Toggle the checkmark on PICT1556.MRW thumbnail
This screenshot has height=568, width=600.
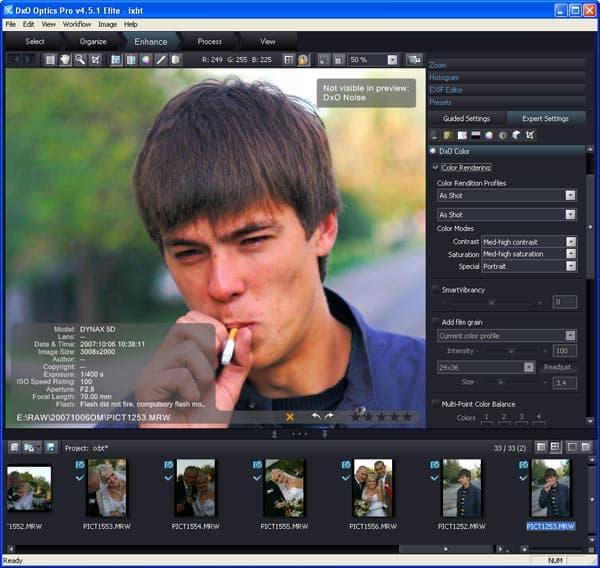pos(346,478)
